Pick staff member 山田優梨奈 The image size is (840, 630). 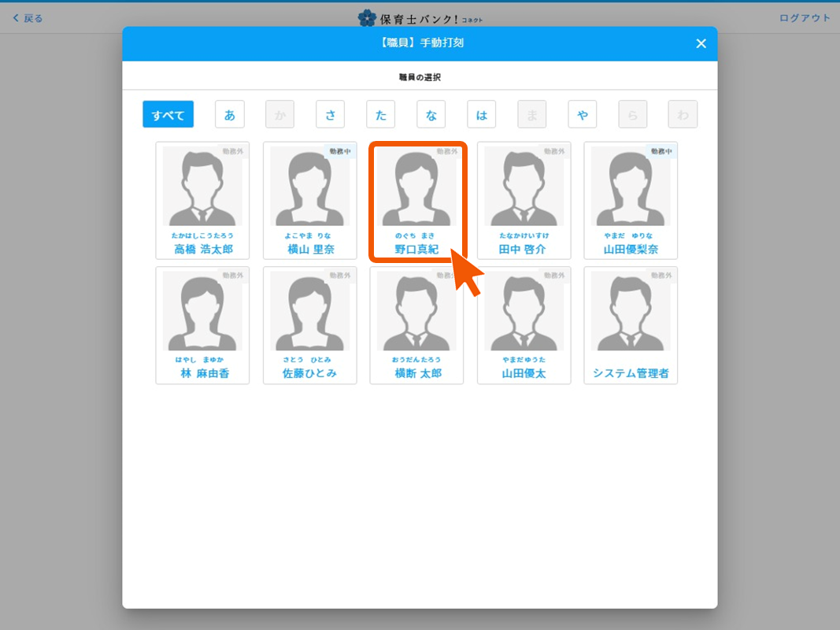pos(631,200)
